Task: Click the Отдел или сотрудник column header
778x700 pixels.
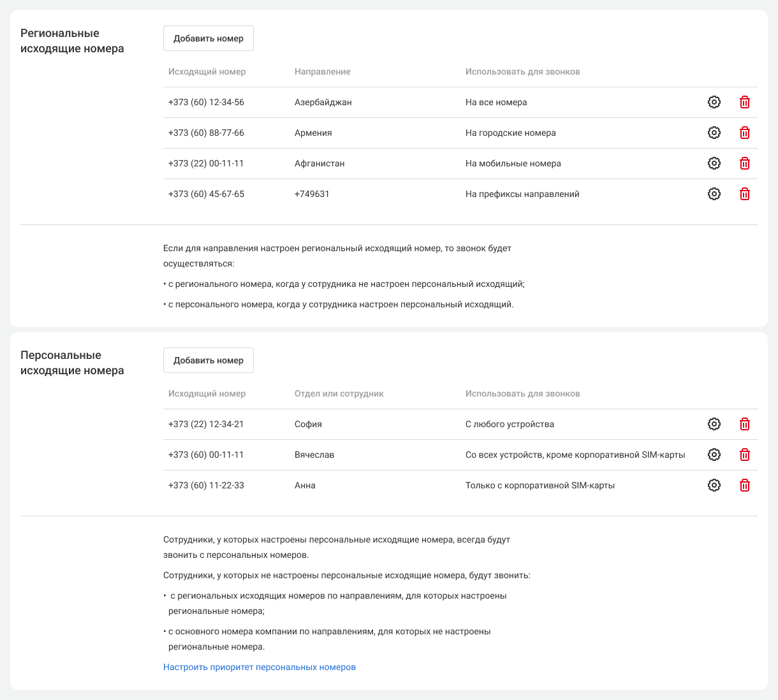Action: tap(339, 393)
